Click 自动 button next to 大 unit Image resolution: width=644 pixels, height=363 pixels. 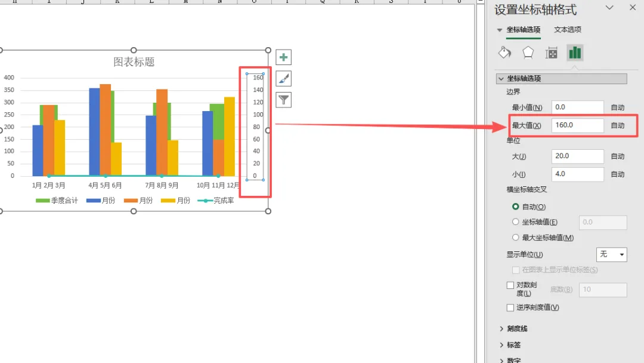click(618, 156)
